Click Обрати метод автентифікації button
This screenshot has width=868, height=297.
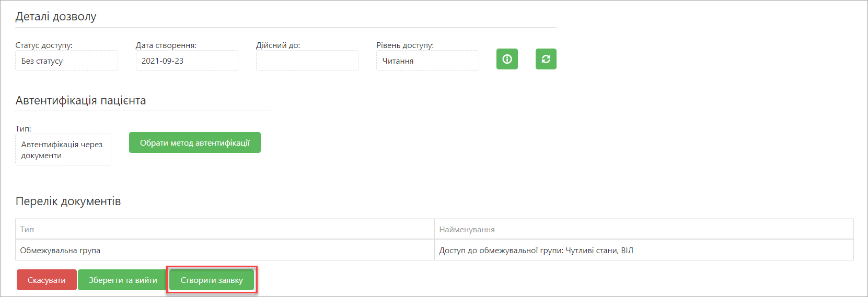click(195, 142)
